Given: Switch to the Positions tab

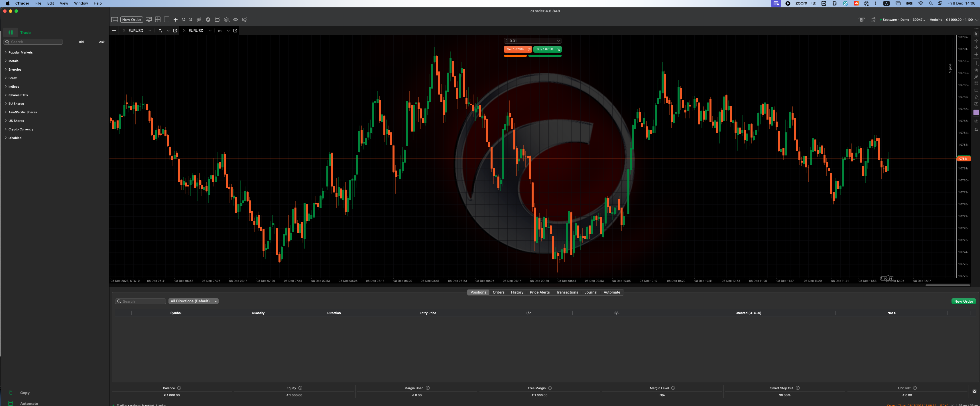Looking at the screenshot, I should (478, 292).
